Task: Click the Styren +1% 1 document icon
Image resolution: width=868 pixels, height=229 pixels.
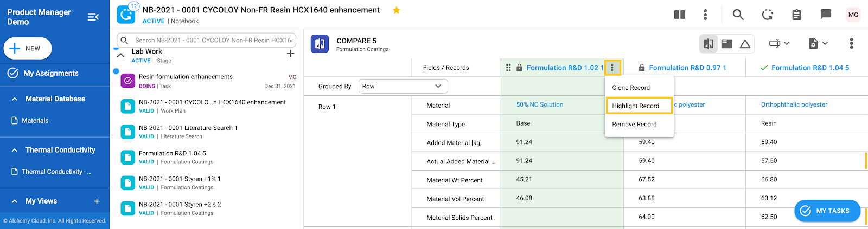Action: (x=127, y=183)
